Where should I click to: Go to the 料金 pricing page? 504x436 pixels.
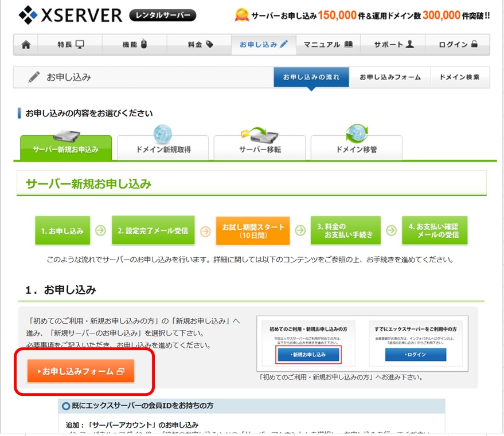(x=200, y=45)
